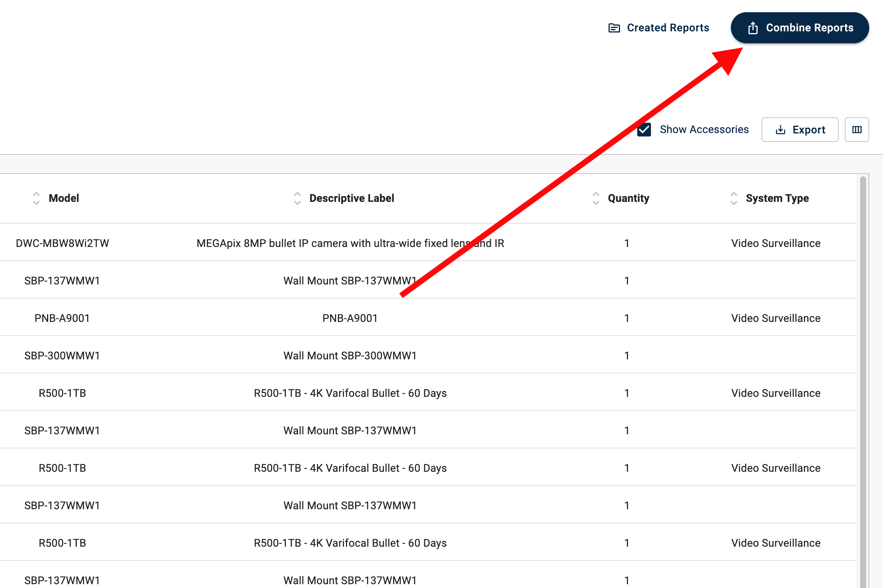Click the Export download icon
This screenshot has width=883, height=588.
[x=780, y=130]
